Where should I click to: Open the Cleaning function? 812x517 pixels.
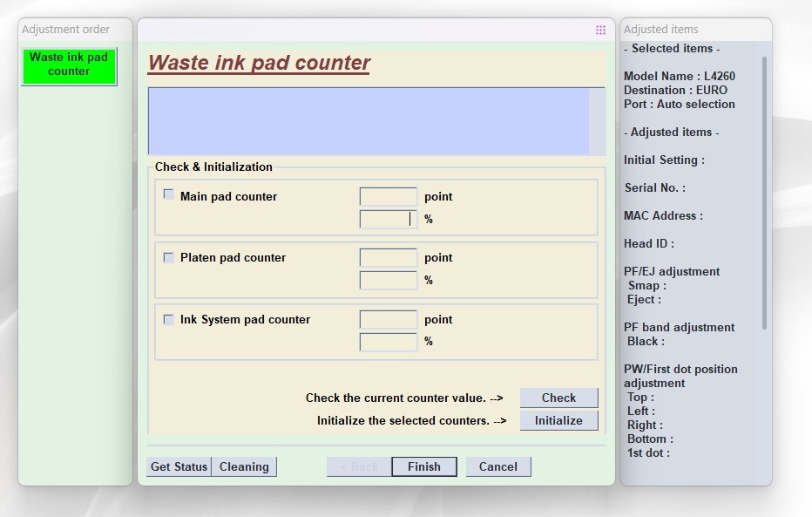pos(244,466)
